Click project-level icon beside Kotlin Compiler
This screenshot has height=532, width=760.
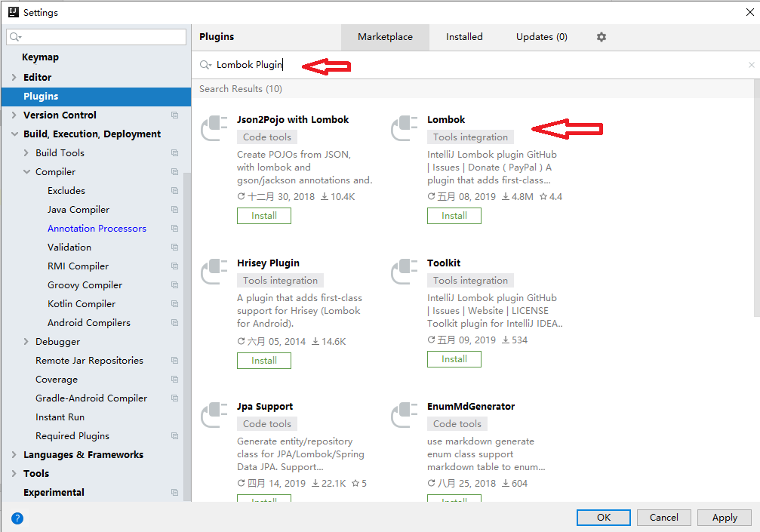pos(174,304)
